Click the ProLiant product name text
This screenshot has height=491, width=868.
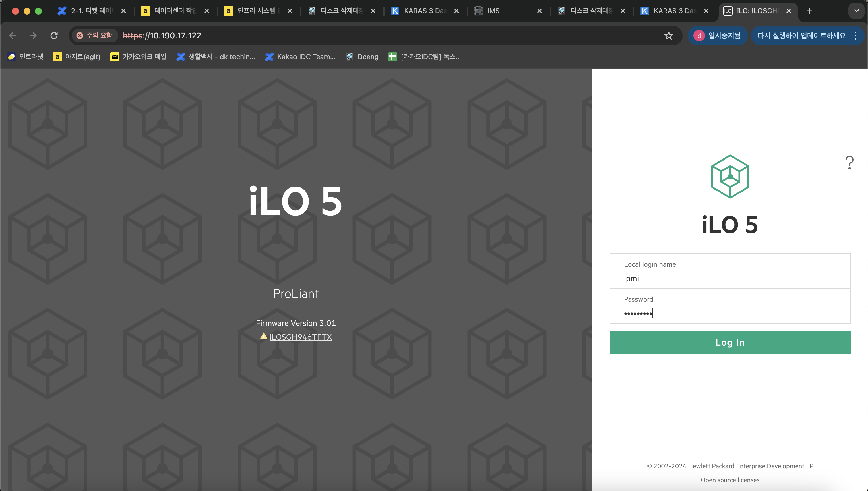[x=296, y=294]
